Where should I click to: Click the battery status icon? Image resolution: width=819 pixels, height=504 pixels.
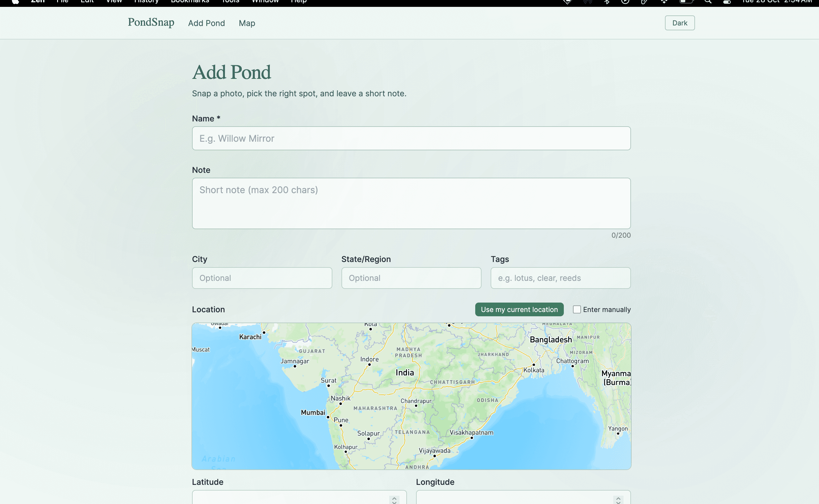[x=686, y=2]
